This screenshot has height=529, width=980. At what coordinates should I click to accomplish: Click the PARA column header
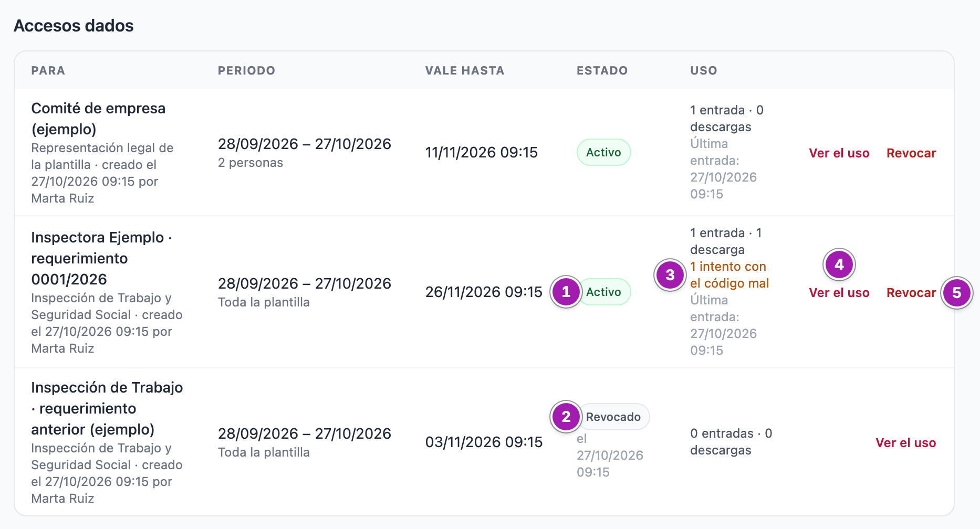click(x=48, y=70)
